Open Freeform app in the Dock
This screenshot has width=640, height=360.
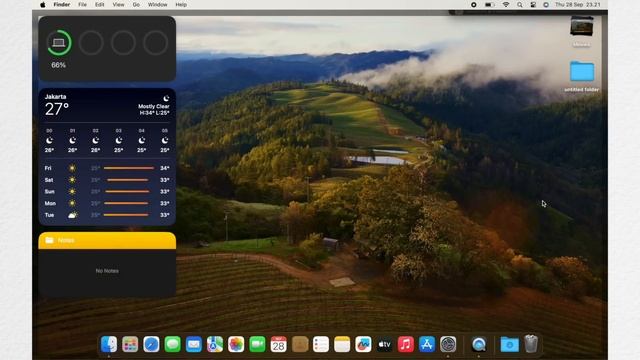coord(363,344)
